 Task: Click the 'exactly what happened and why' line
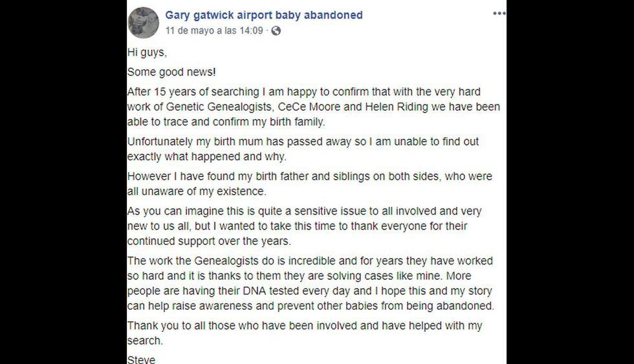pyautogui.click(x=206, y=156)
